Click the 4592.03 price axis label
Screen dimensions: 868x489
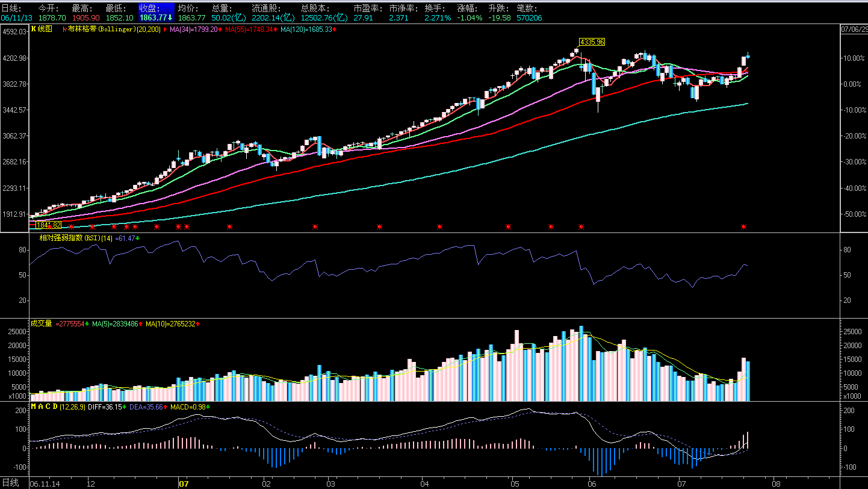click(14, 32)
